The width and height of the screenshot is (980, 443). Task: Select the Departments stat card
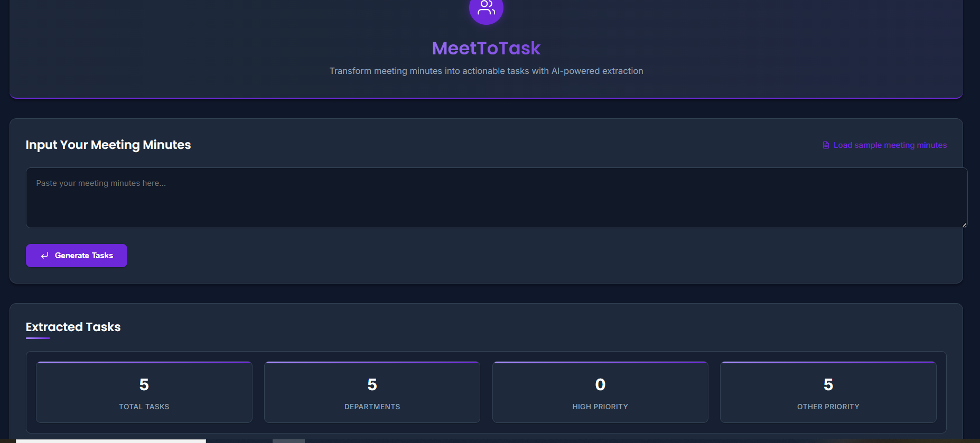point(372,392)
